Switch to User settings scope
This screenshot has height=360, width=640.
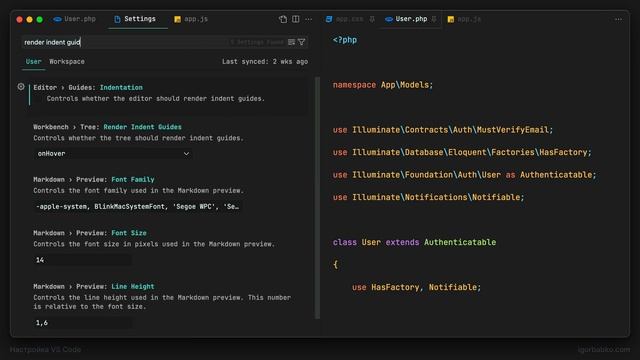point(33,62)
